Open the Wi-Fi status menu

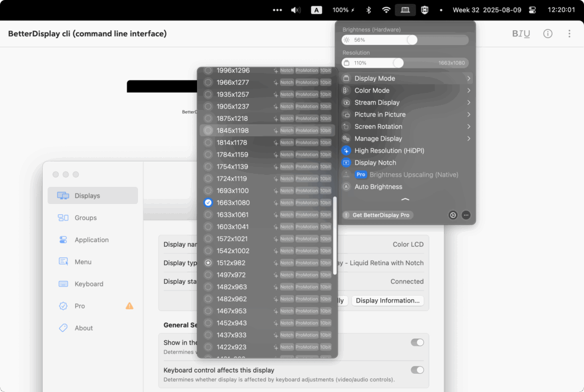[x=386, y=10]
